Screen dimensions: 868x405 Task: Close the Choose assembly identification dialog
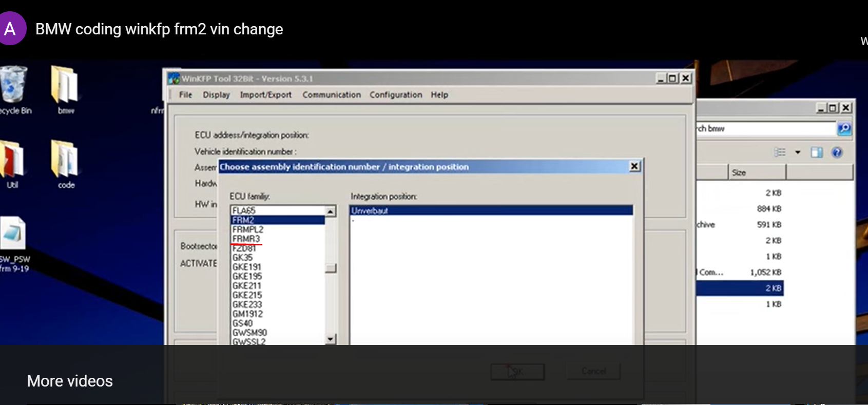pyautogui.click(x=635, y=166)
